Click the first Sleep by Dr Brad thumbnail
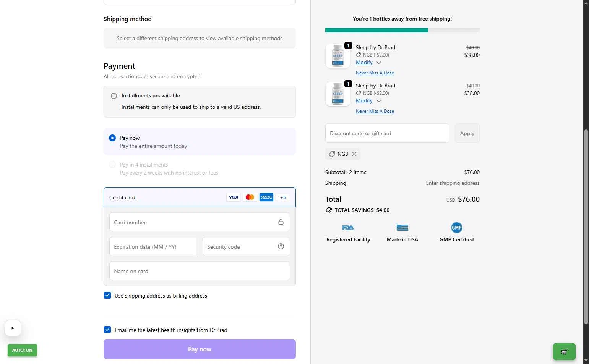The image size is (589, 364). [338, 56]
